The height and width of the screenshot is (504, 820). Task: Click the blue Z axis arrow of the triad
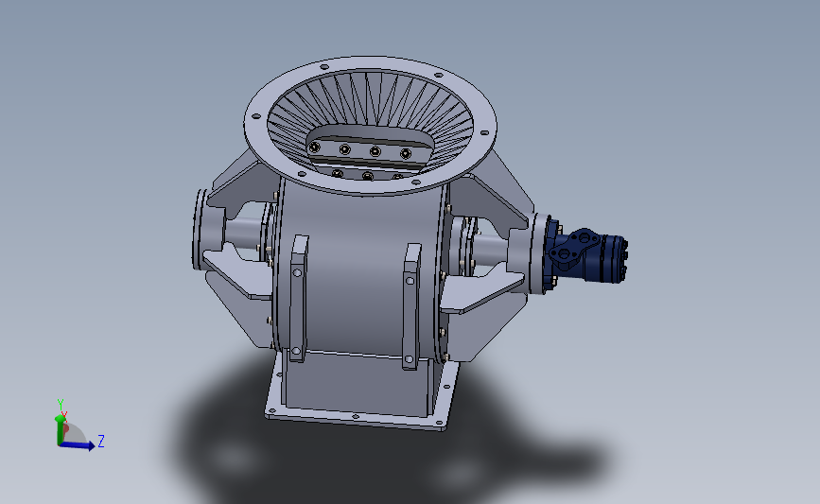coord(77,445)
